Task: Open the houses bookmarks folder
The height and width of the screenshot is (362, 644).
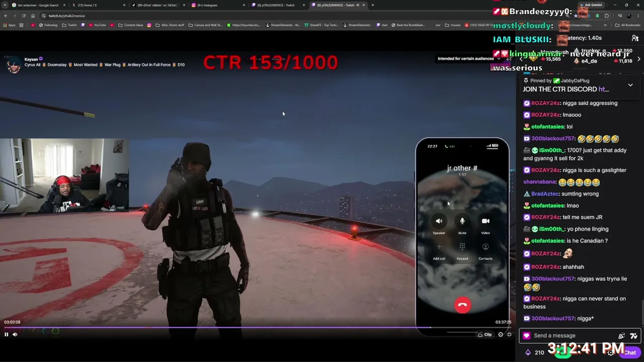Action: click(453, 25)
